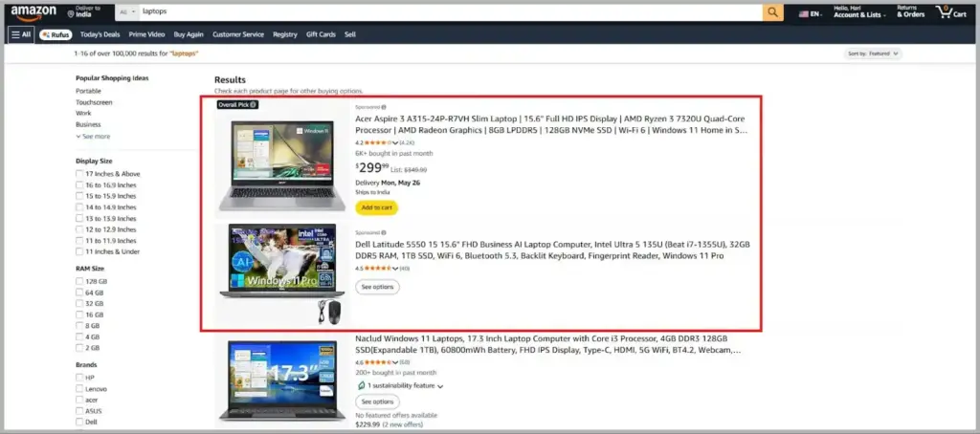Click the Dell Latitude laptop thumbnail
This screenshot has height=434, width=980.
tap(282, 274)
